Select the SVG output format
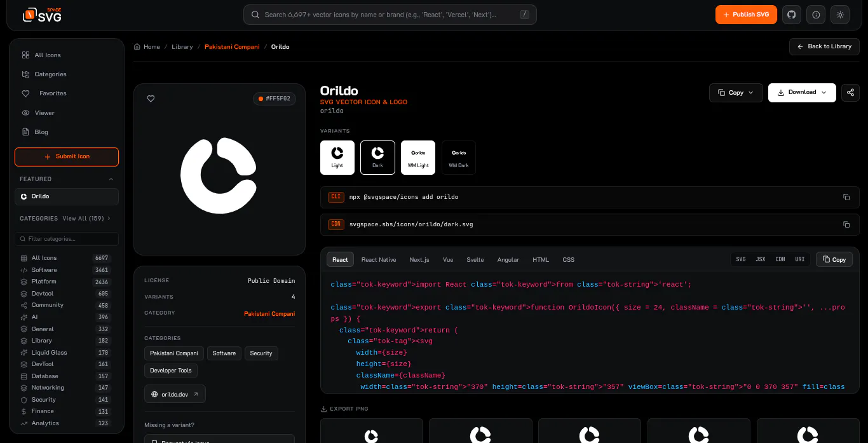This screenshot has height=443, width=868. 741,259
